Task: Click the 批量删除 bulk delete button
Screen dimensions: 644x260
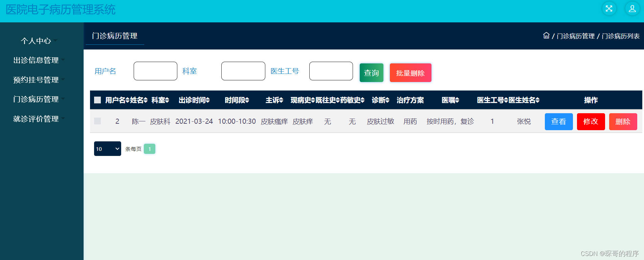Action: (410, 73)
